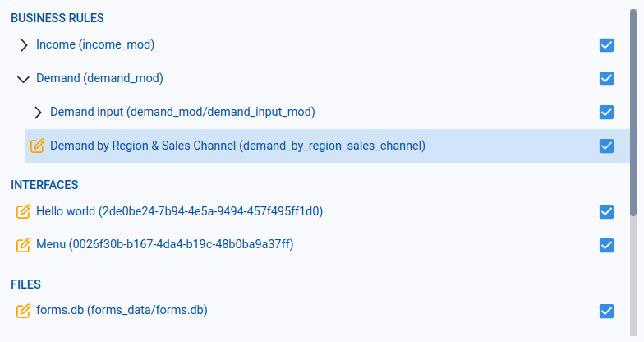The height and width of the screenshot is (342, 644).
Task: Collapse the Demand (demand_mod) node
Action: [23, 79]
